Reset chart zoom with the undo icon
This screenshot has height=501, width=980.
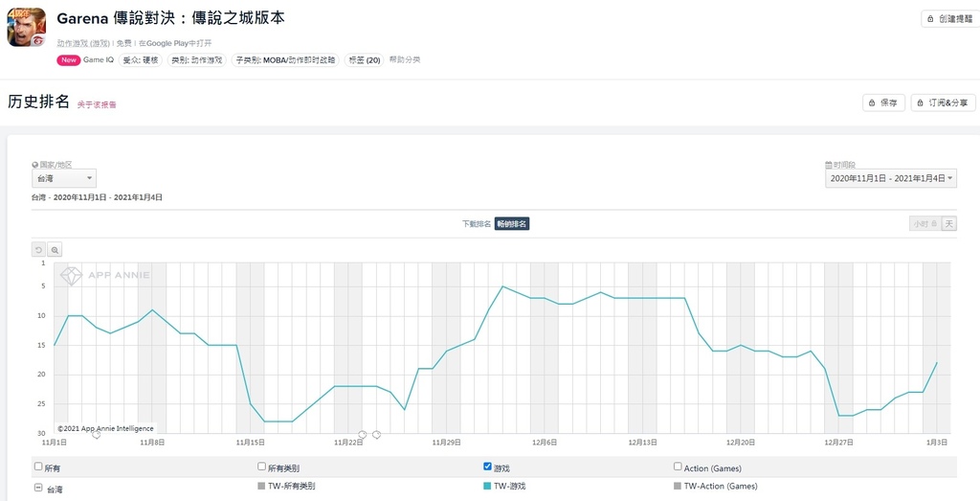point(38,250)
